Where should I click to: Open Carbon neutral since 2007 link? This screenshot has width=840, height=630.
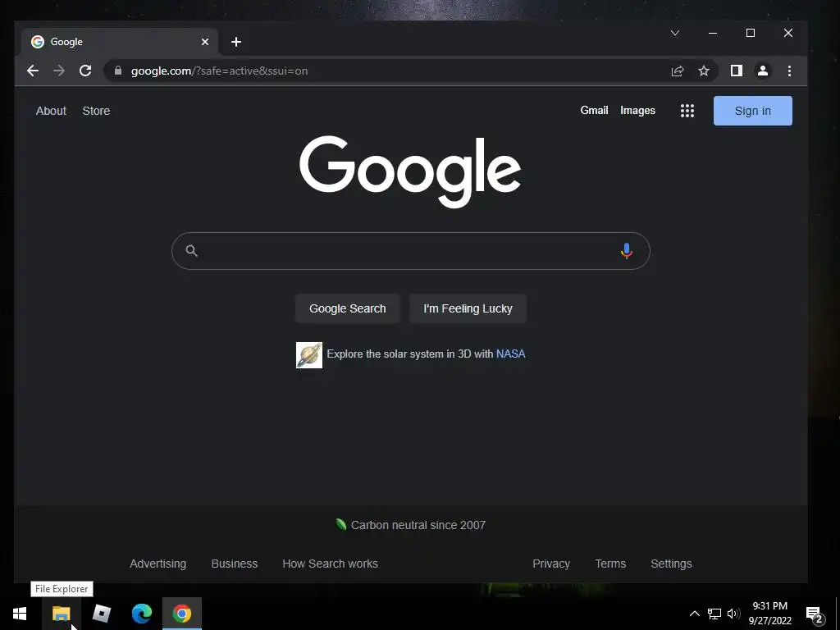coord(411,525)
